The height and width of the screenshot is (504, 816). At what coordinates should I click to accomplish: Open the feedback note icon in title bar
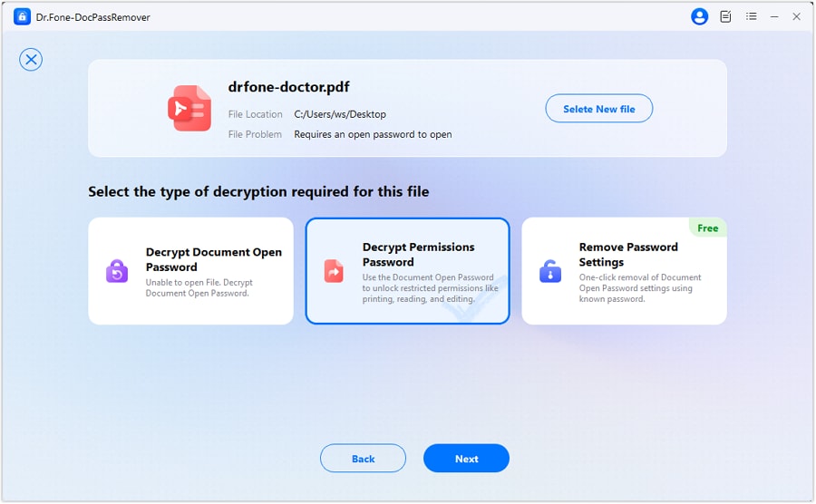(725, 16)
